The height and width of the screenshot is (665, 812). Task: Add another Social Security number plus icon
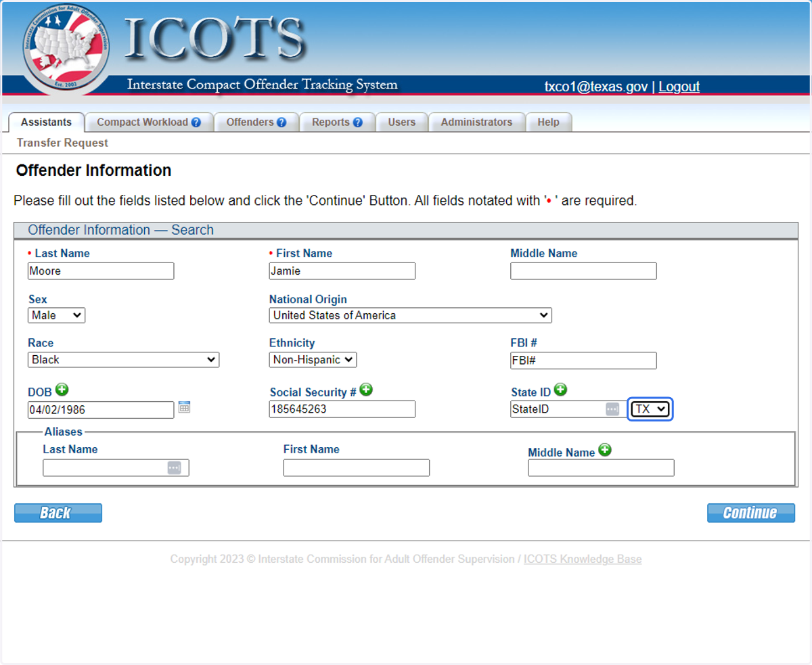coord(366,390)
